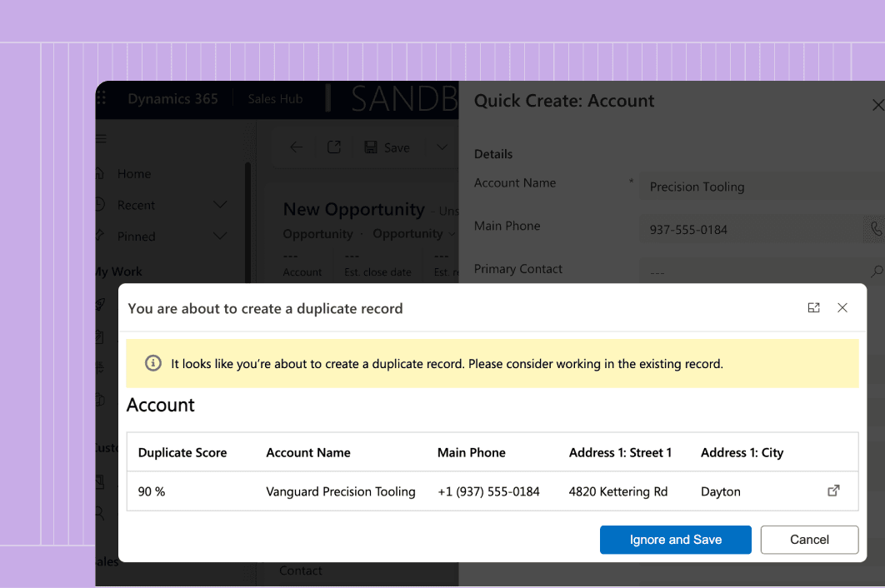Screen dimensions: 885x588
Task: Go to Home in sidebar
Action: coord(134,174)
